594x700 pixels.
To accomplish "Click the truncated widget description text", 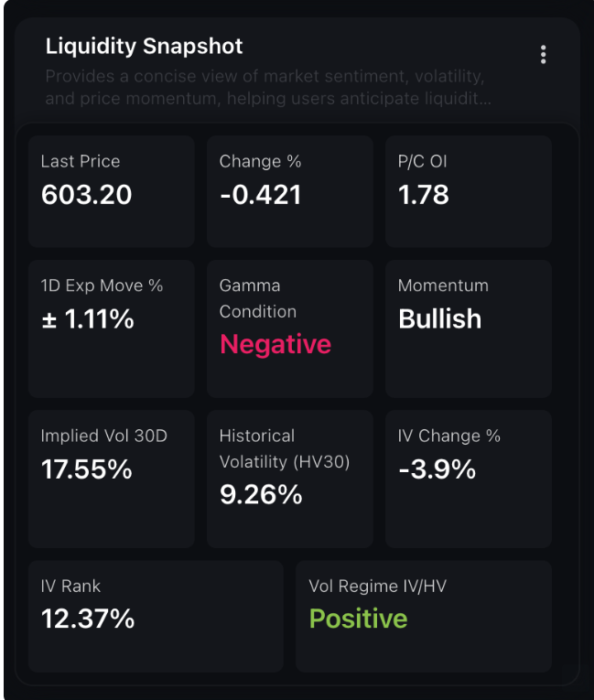I will 267,88.
